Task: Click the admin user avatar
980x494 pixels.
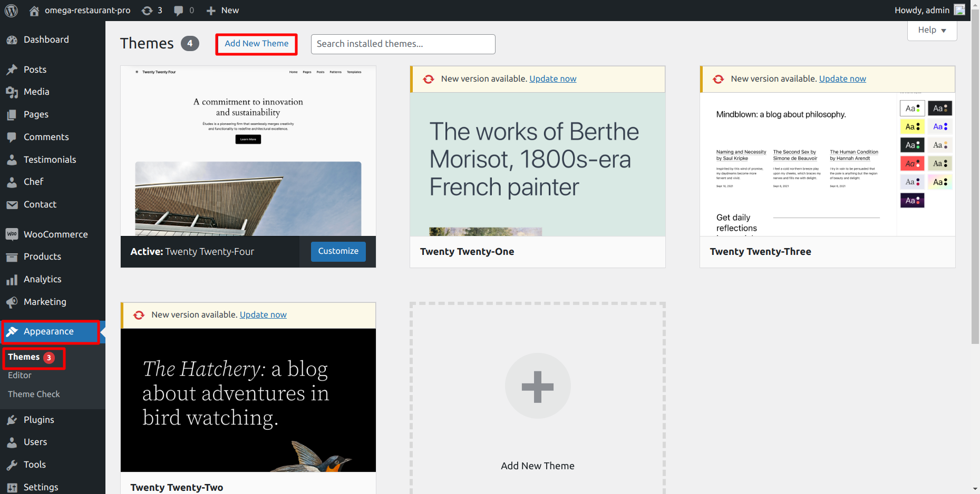Action: [x=959, y=10]
